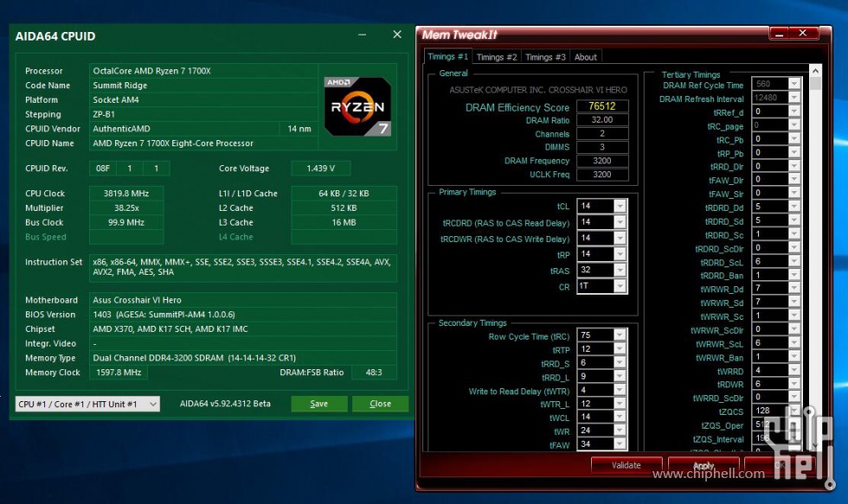Open the Row Cycle Time (tRC) dropdown
The width and height of the screenshot is (848, 504).
pyautogui.click(x=620, y=335)
